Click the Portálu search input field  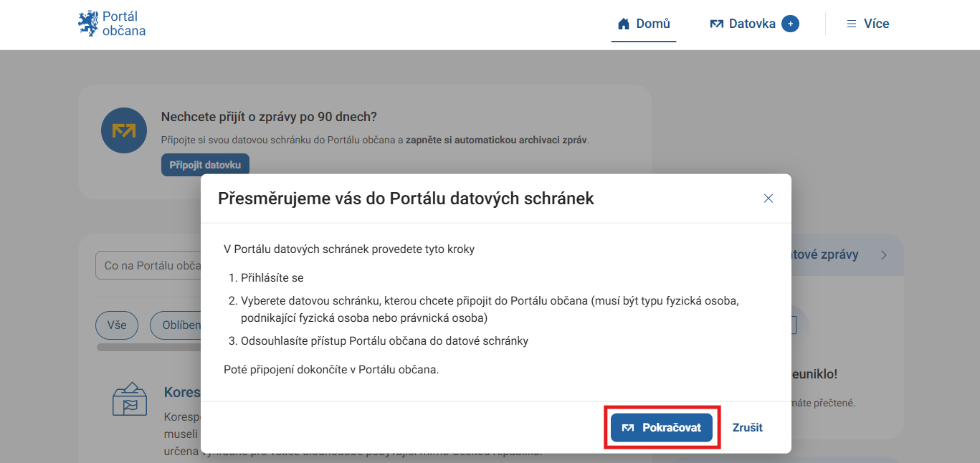click(154, 264)
